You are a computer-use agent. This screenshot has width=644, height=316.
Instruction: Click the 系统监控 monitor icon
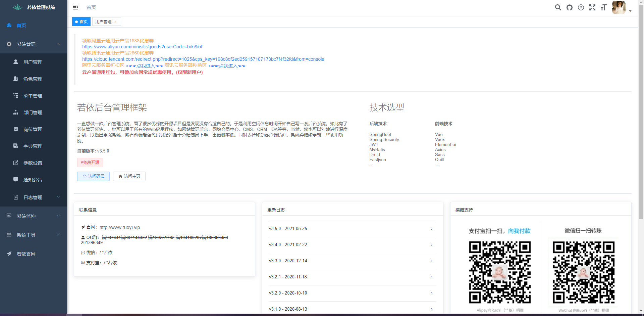click(9, 216)
